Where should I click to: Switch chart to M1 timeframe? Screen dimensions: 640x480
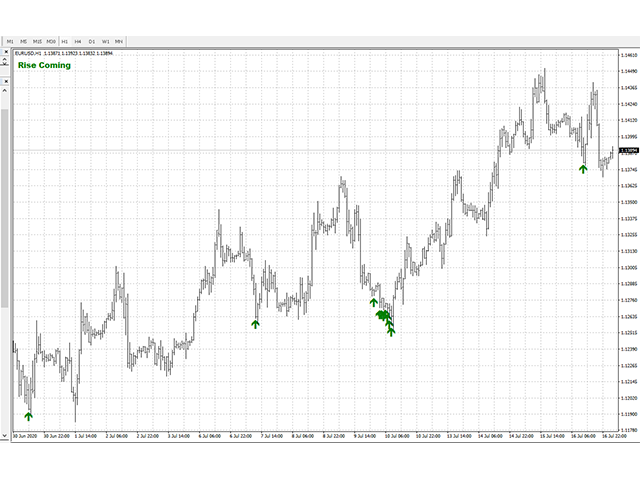click(x=10, y=41)
